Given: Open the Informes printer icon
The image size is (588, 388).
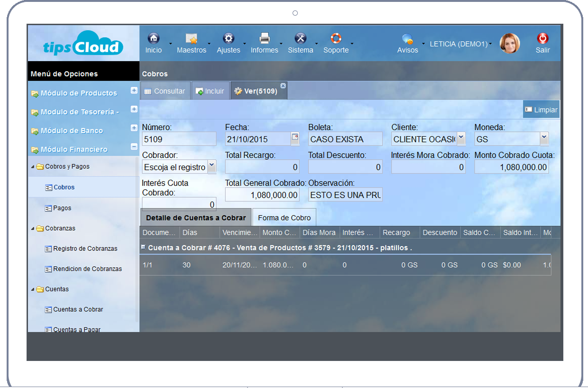Looking at the screenshot, I should click(264, 39).
